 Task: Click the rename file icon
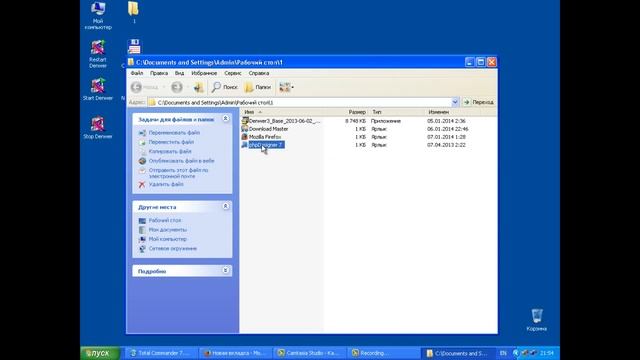[142, 133]
